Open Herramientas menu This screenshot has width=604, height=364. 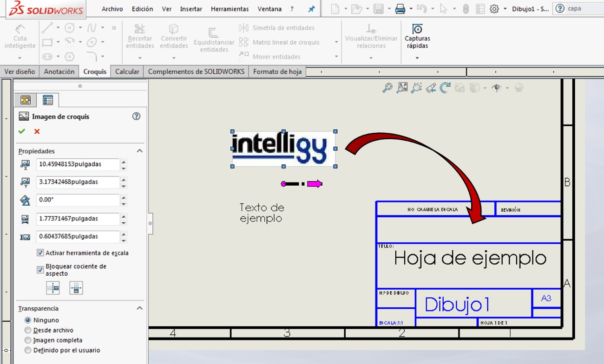[230, 9]
